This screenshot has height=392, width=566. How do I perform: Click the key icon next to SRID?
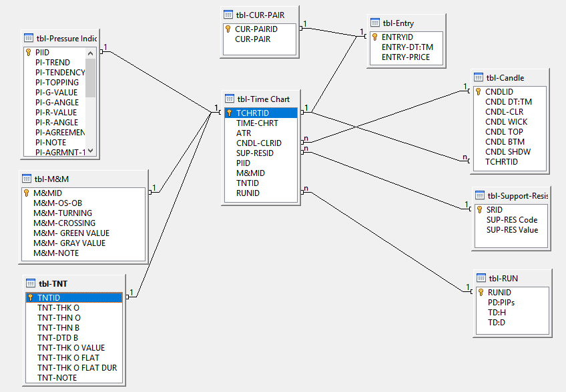(479, 209)
